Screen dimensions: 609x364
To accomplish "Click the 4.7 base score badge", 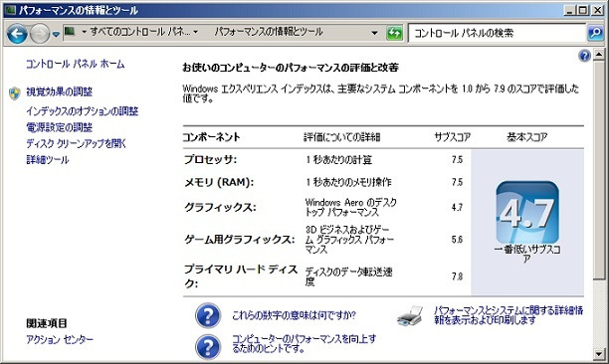I will coord(527,212).
